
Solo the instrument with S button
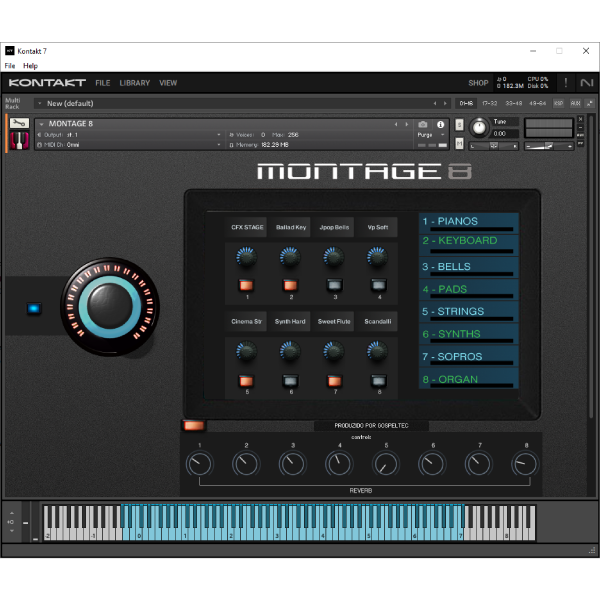[x=460, y=124]
